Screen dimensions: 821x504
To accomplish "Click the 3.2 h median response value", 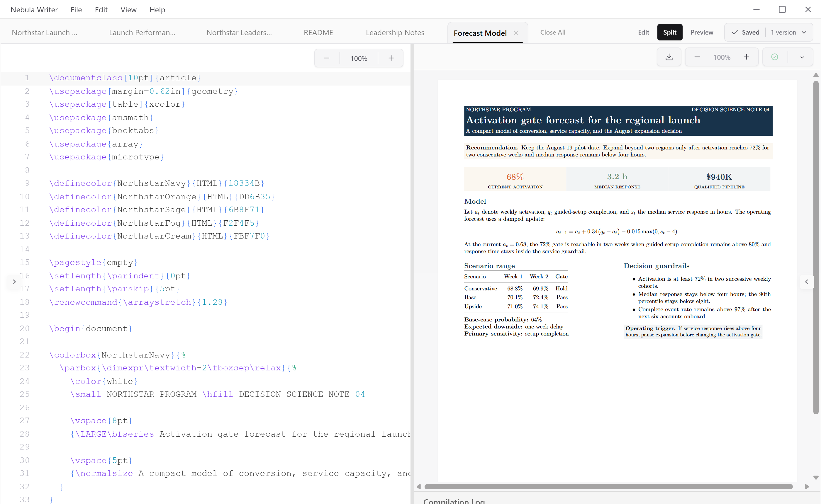I will pos(617,176).
